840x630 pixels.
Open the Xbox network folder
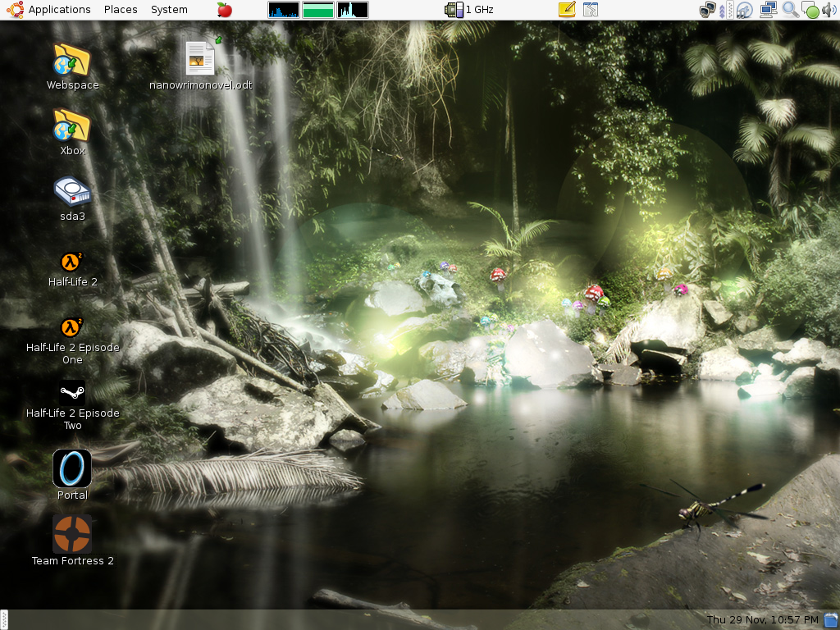pos(72,126)
